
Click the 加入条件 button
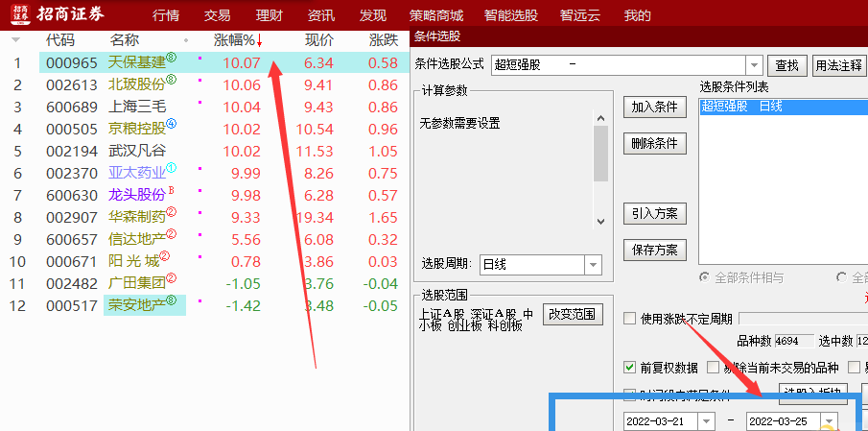pos(655,107)
